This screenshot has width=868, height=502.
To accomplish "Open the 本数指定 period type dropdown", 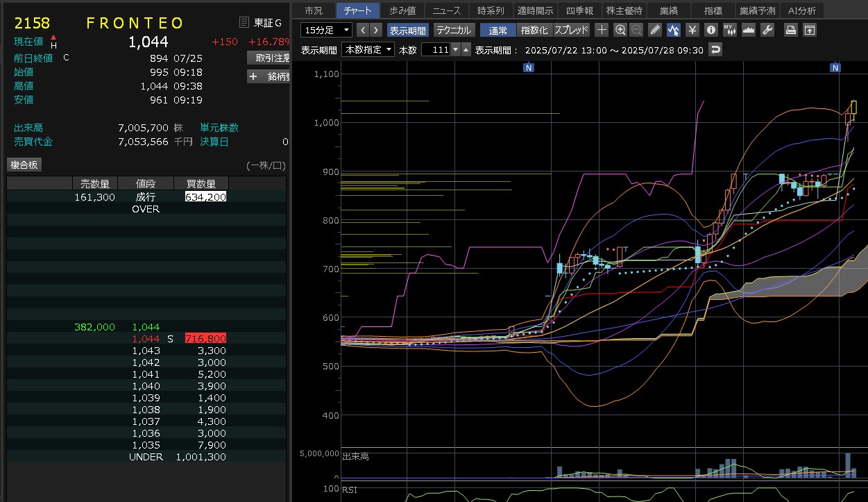I will (x=369, y=49).
